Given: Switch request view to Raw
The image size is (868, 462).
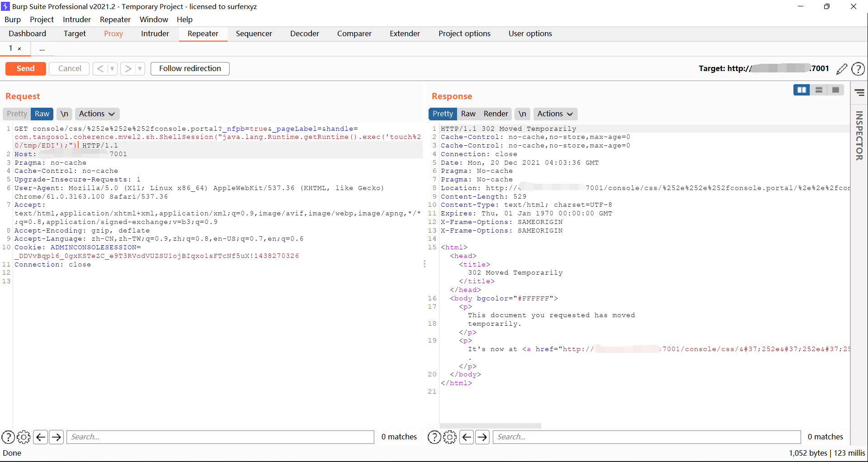Looking at the screenshot, I should tap(42, 114).
